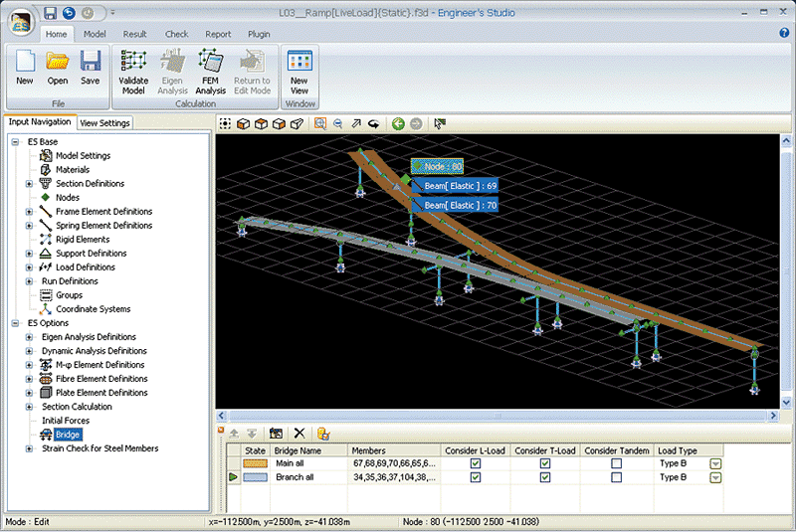The image size is (796, 532).
Task: Click the zoom out magnifier tool
Action: pos(338,124)
